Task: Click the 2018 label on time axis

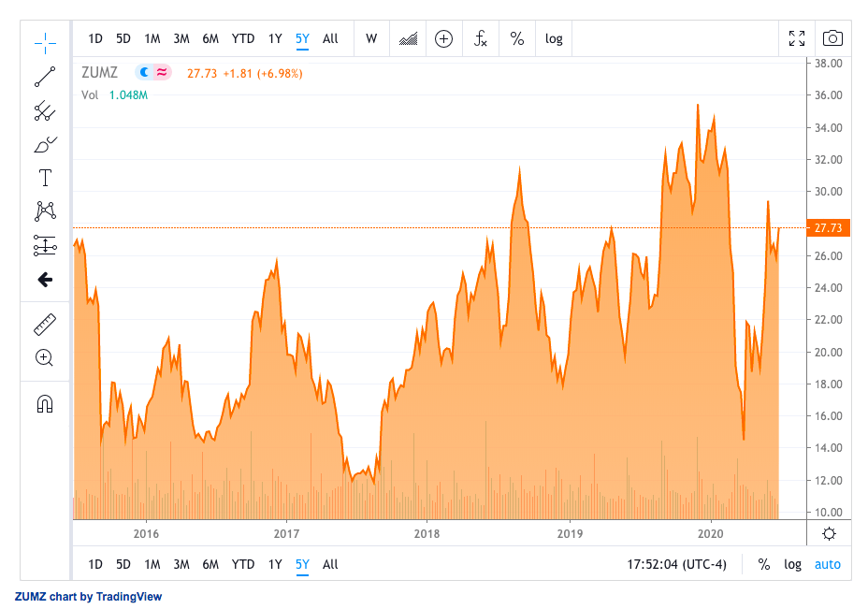Action: [427, 534]
